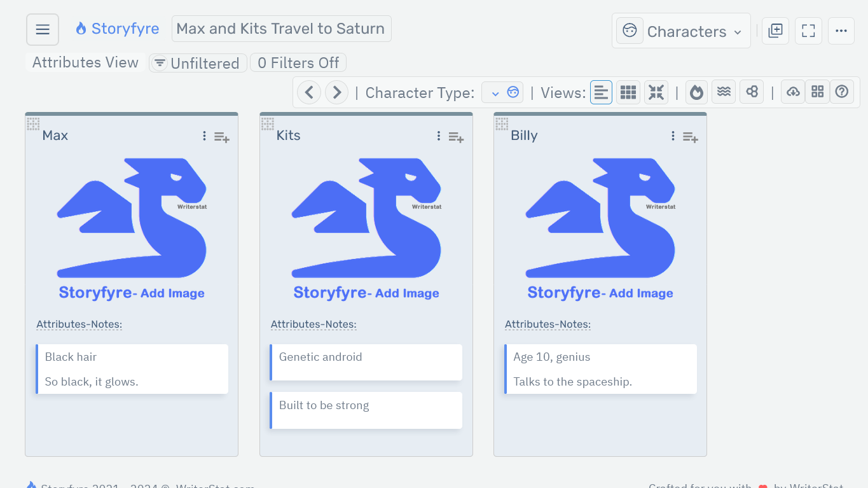Open the Characters dropdown

pyautogui.click(x=681, y=31)
